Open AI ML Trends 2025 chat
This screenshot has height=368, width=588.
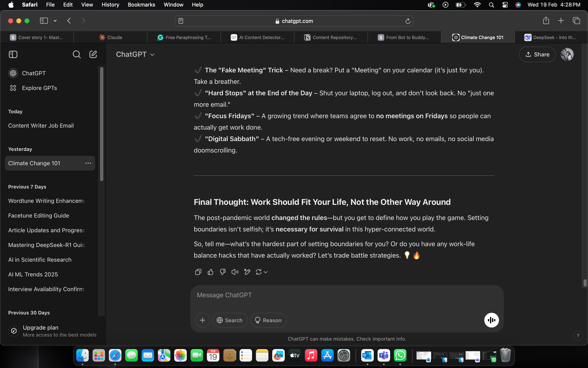(x=50, y=274)
